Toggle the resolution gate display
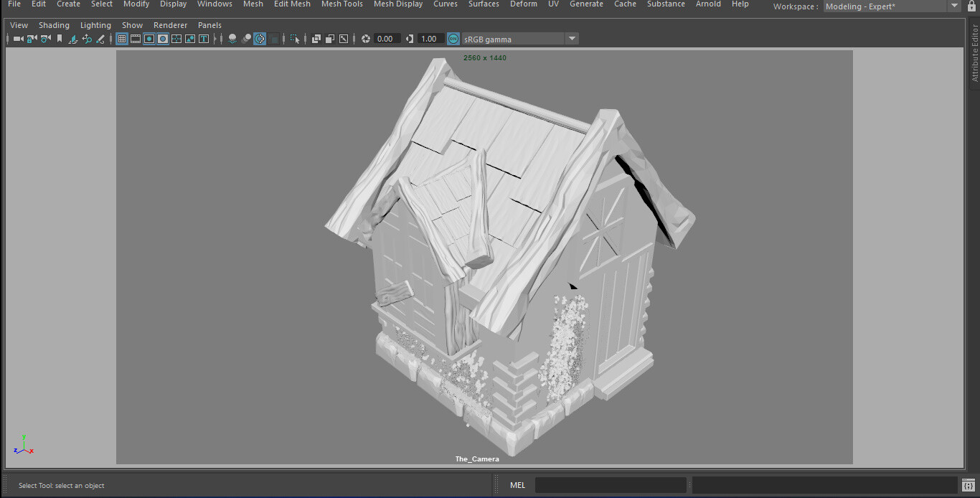Viewport: 980px width, 498px height. (149, 39)
